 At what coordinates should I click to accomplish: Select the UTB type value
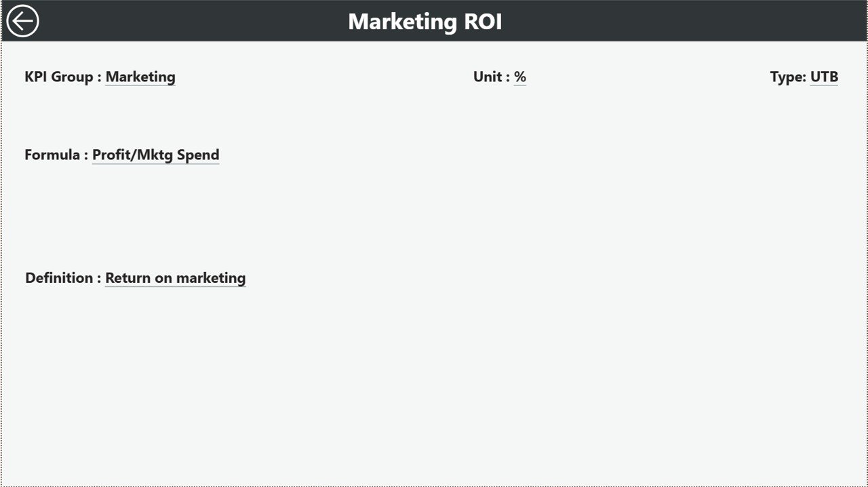823,77
